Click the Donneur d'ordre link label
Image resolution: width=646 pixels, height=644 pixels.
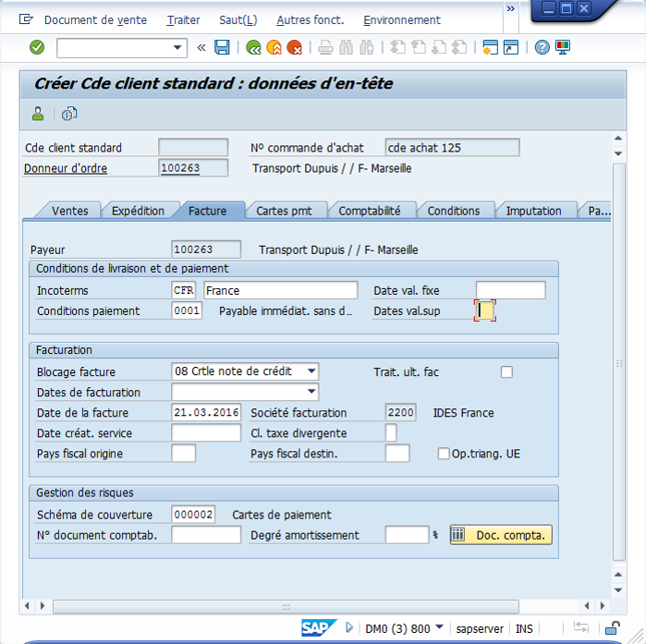point(66,168)
